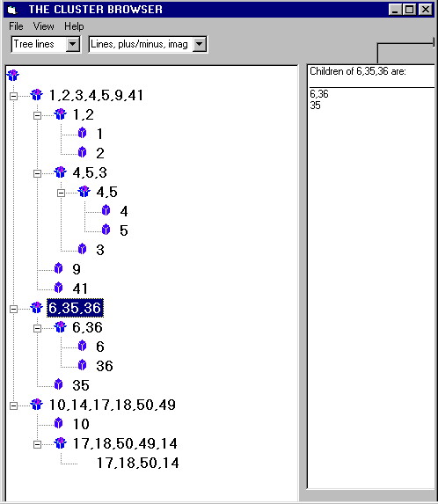Screen dimensions: 438x504
Task: Select the cluster icon next to 6,36
Action: pos(61,327)
